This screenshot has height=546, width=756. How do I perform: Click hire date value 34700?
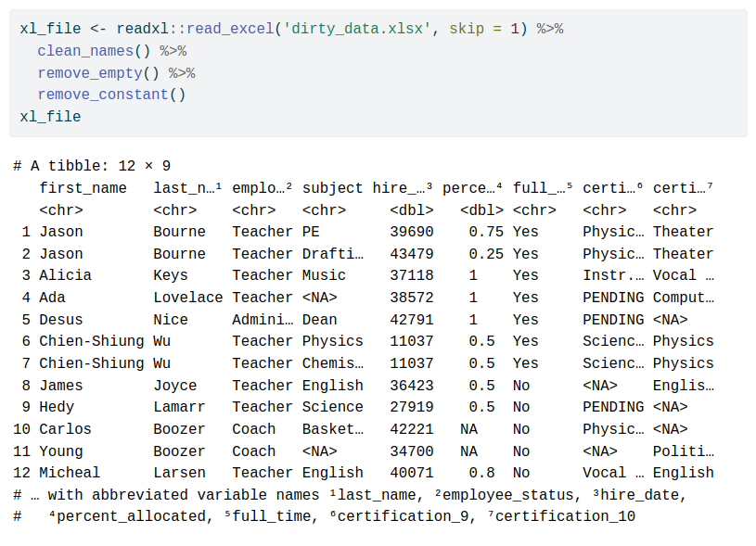[x=412, y=451]
